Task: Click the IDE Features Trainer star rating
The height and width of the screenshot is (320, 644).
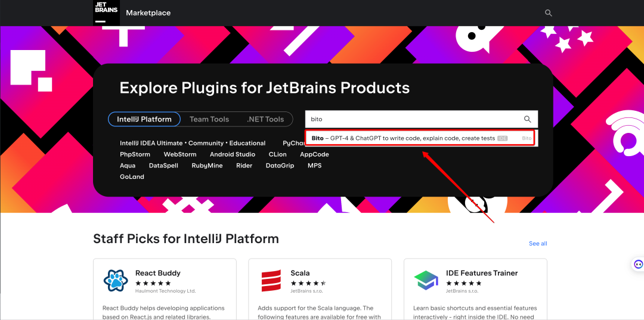Action: (463, 283)
